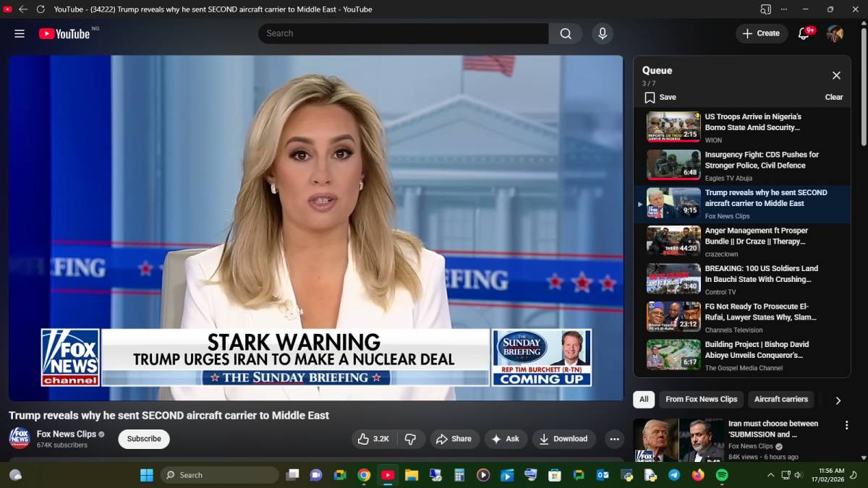Click the video title below the player

[x=169, y=416]
